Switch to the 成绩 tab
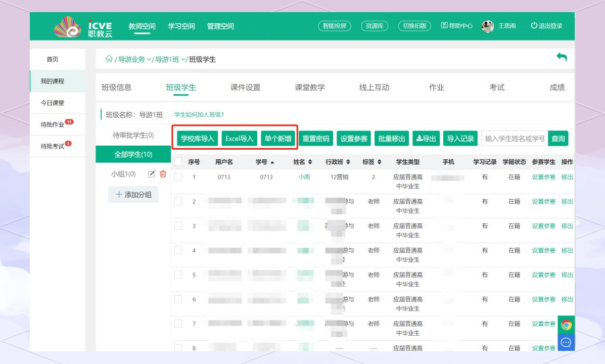 557,87
